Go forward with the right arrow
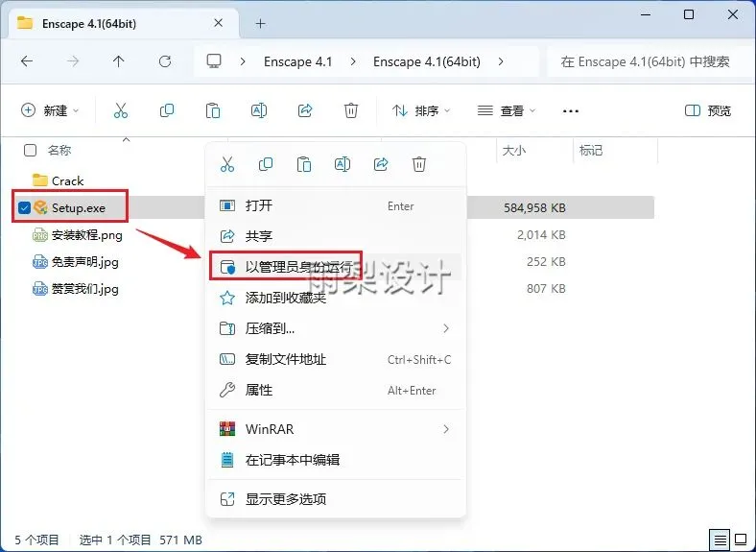The width and height of the screenshot is (756, 552). (x=73, y=61)
